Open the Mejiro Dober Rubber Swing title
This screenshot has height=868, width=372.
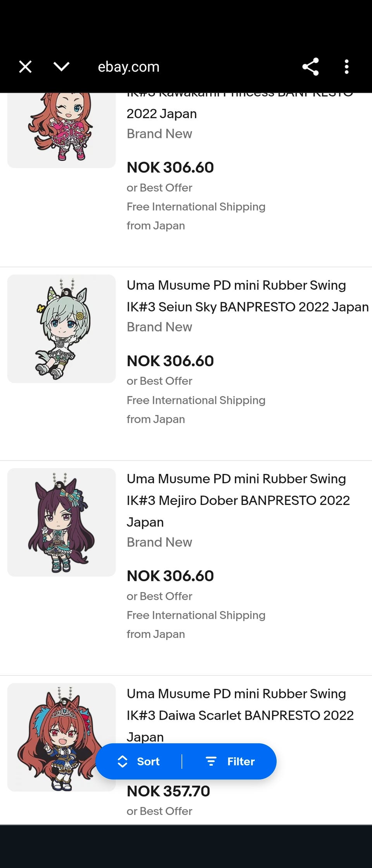pyautogui.click(x=238, y=500)
